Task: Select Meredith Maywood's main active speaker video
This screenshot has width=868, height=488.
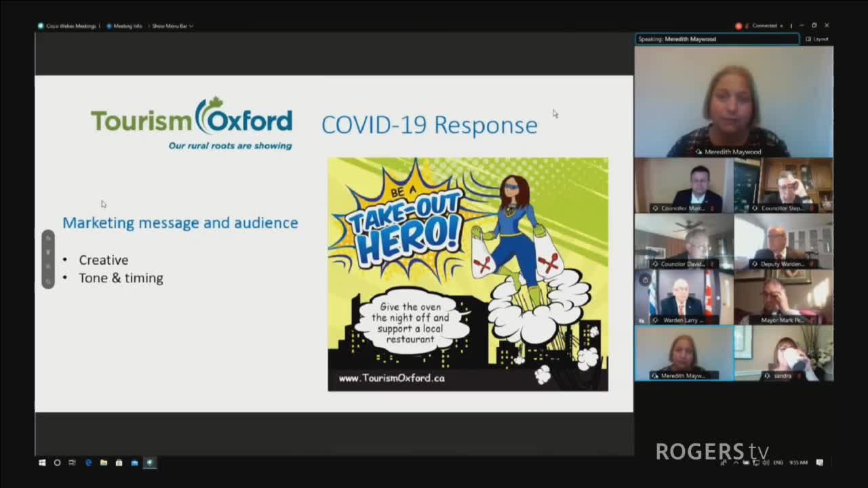Action: [734, 102]
